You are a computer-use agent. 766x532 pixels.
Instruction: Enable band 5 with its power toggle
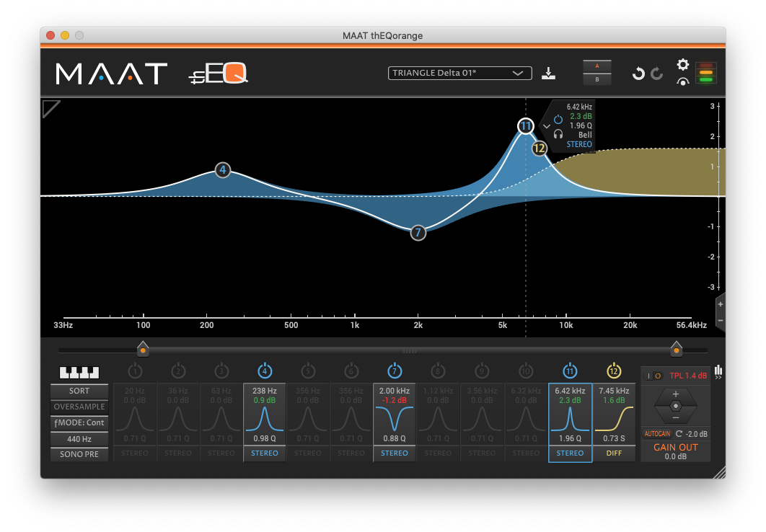coord(308,371)
